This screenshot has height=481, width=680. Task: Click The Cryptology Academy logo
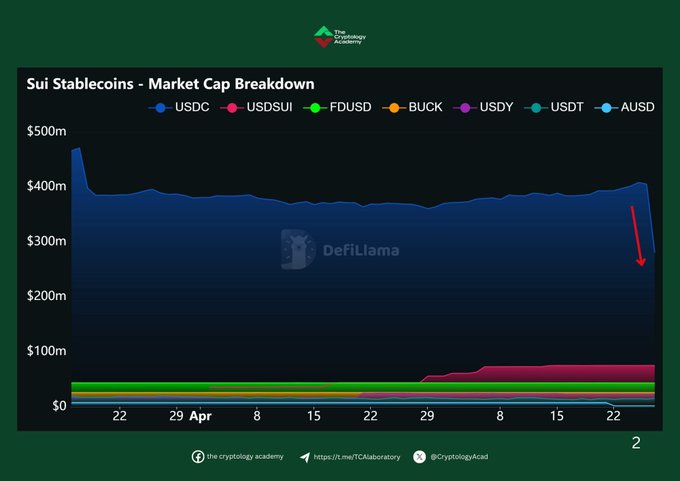tap(340, 36)
